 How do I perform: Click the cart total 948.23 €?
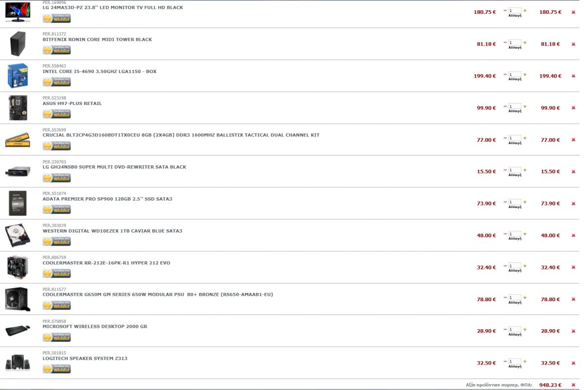coord(550,385)
